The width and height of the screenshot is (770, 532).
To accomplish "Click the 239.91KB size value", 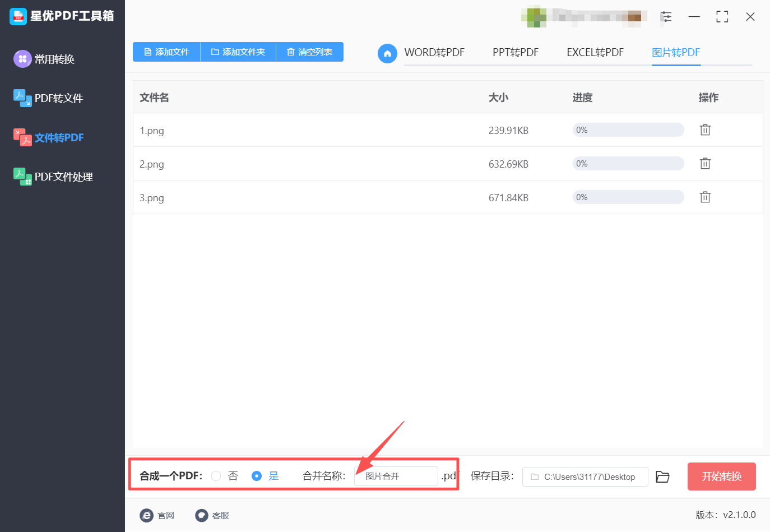I will [508, 131].
